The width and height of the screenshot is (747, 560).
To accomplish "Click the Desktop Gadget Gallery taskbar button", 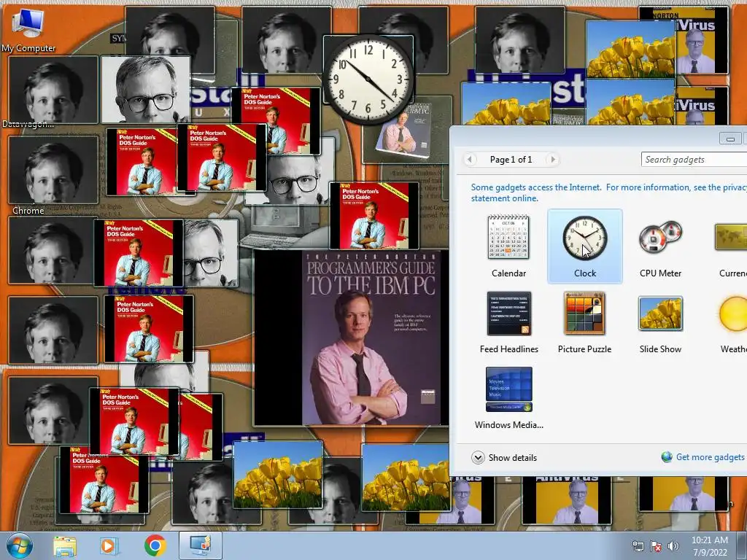I will (x=201, y=545).
